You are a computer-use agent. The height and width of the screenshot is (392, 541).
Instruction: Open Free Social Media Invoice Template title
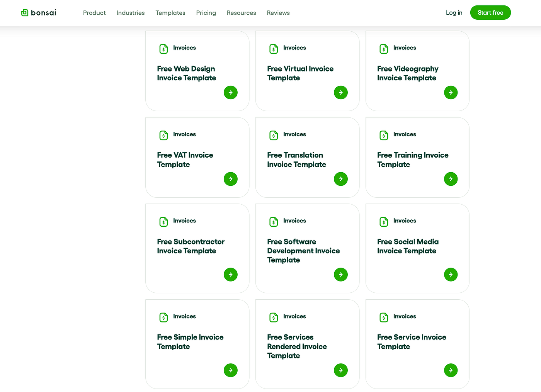408,246
